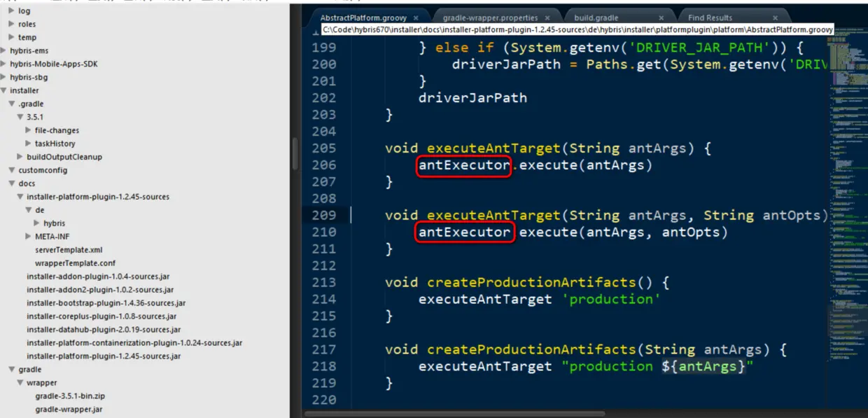Click createProductionArtifacts on line 213

pos(531,283)
